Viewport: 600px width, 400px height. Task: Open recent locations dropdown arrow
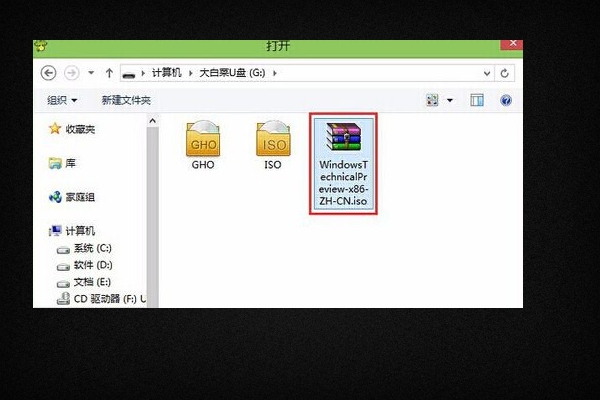[90, 74]
